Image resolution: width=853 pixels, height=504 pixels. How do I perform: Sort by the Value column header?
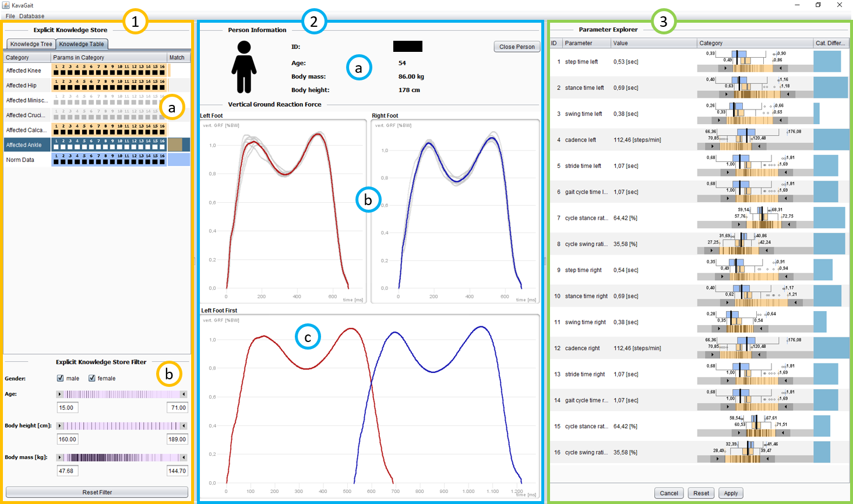654,43
